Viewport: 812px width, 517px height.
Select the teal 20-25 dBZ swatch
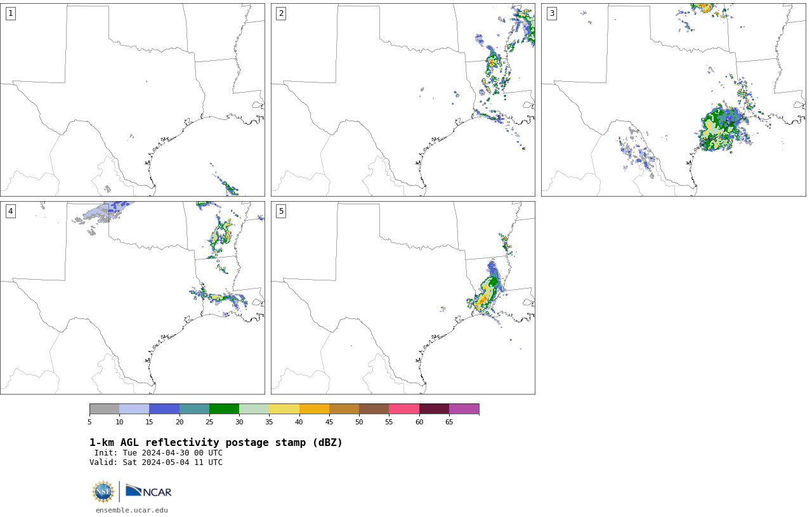point(194,409)
